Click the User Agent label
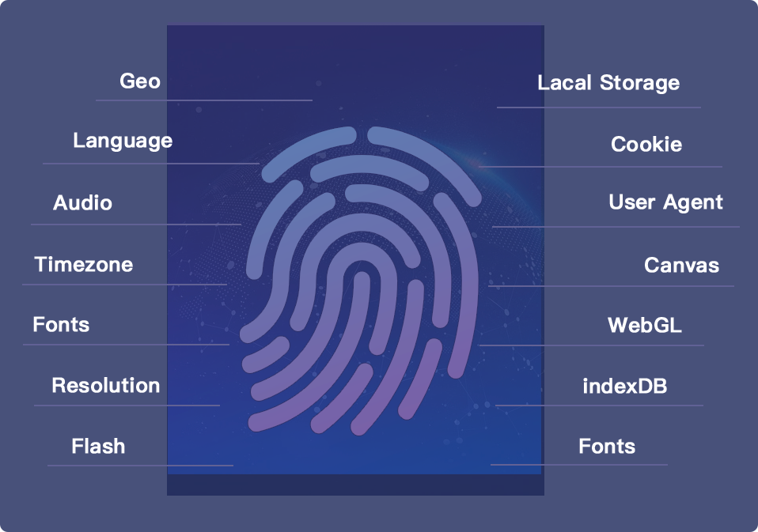 [665, 202]
